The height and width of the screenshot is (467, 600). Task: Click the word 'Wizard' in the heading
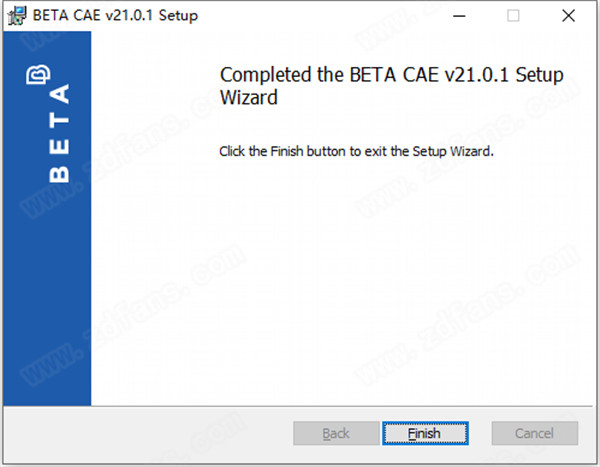coord(249,97)
